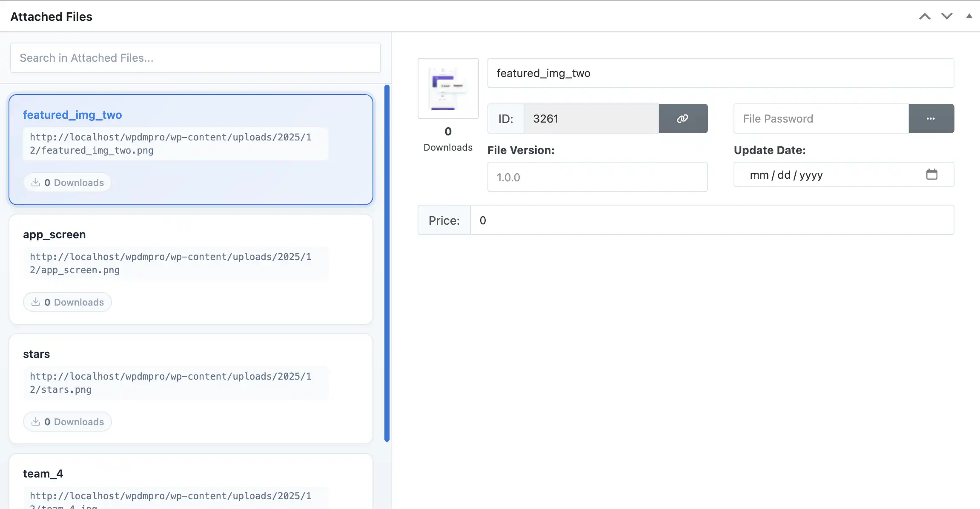980x509 pixels.
Task: Collapse the Attached Files panel
Action: coord(969,16)
